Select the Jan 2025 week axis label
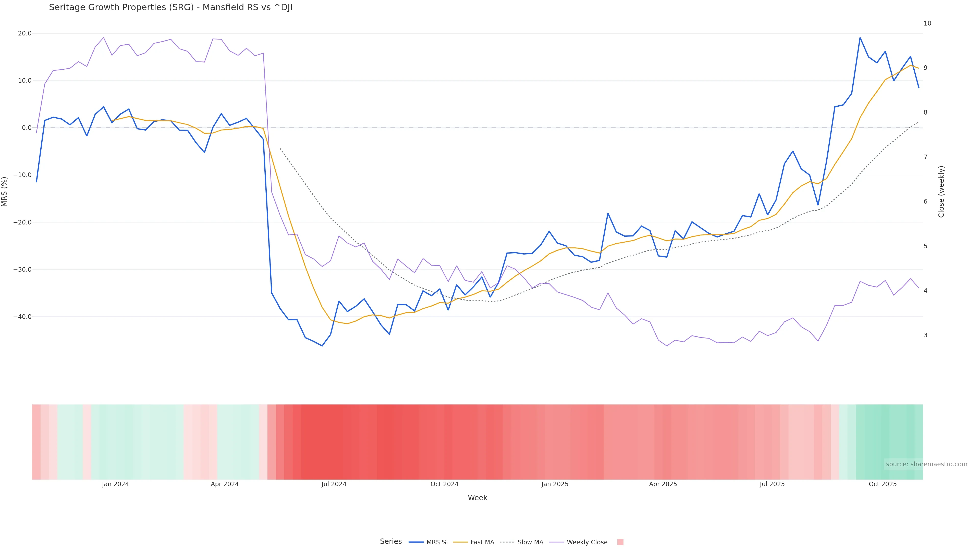The height and width of the screenshot is (551, 980). [555, 484]
